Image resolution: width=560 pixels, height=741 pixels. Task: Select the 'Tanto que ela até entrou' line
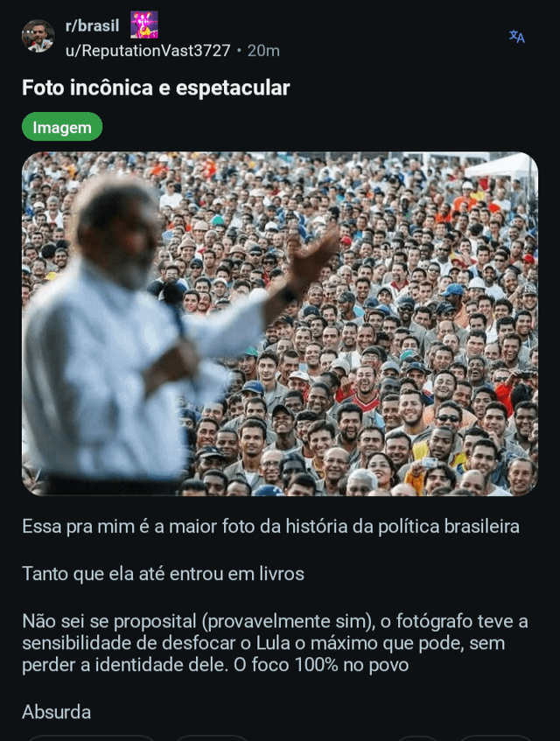click(x=163, y=574)
